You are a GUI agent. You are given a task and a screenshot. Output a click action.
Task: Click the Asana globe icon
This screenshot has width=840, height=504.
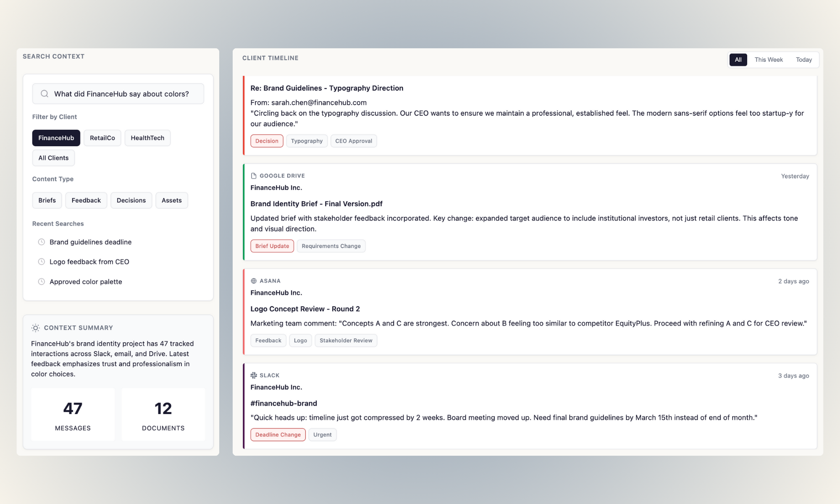253,281
